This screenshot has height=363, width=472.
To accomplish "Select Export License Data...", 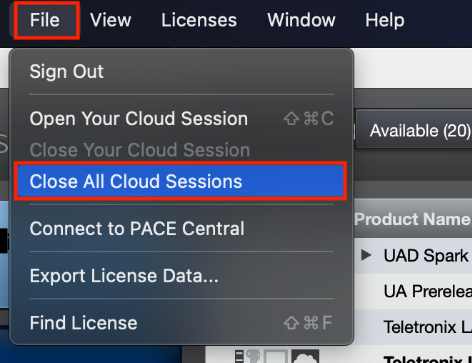I will click(x=182, y=276).
